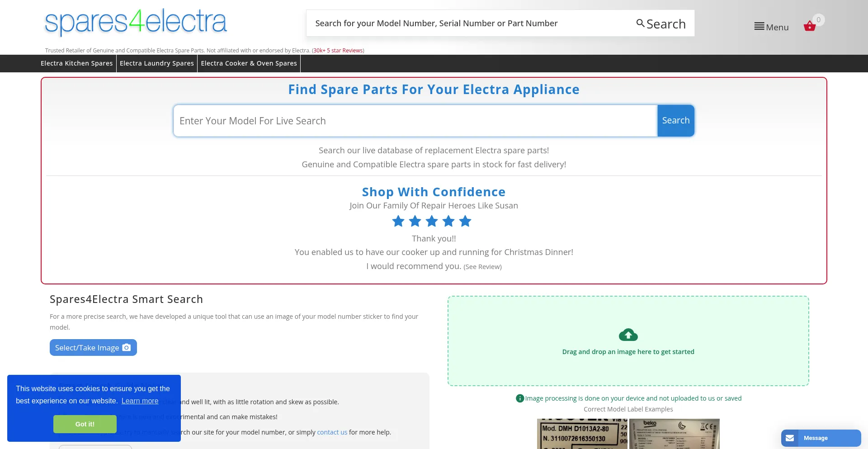Image resolution: width=868 pixels, height=449 pixels.
Task: Click the green info icon
Action: (x=520, y=398)
